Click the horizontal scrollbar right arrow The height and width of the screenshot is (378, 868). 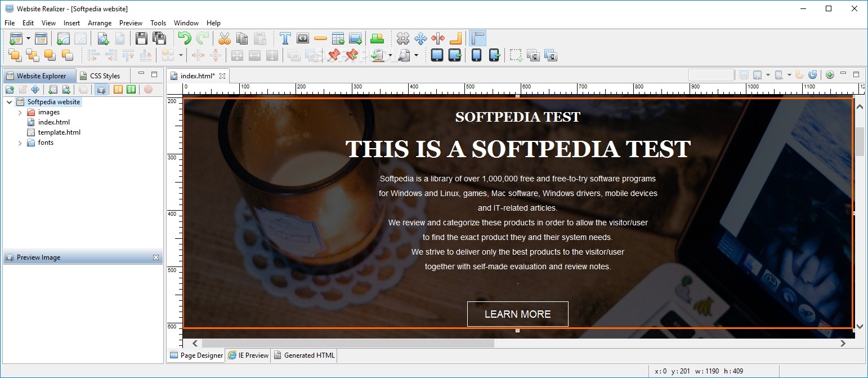coord(843,343)
